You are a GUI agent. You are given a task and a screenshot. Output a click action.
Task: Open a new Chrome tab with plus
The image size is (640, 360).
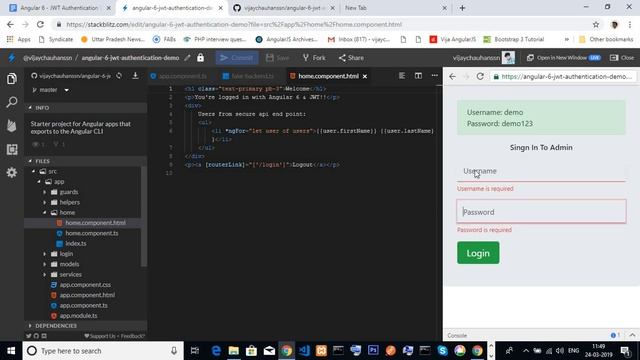(462, 8)
